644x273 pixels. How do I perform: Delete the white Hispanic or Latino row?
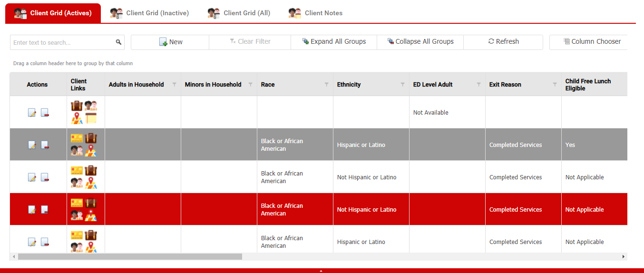pos(45,242)
